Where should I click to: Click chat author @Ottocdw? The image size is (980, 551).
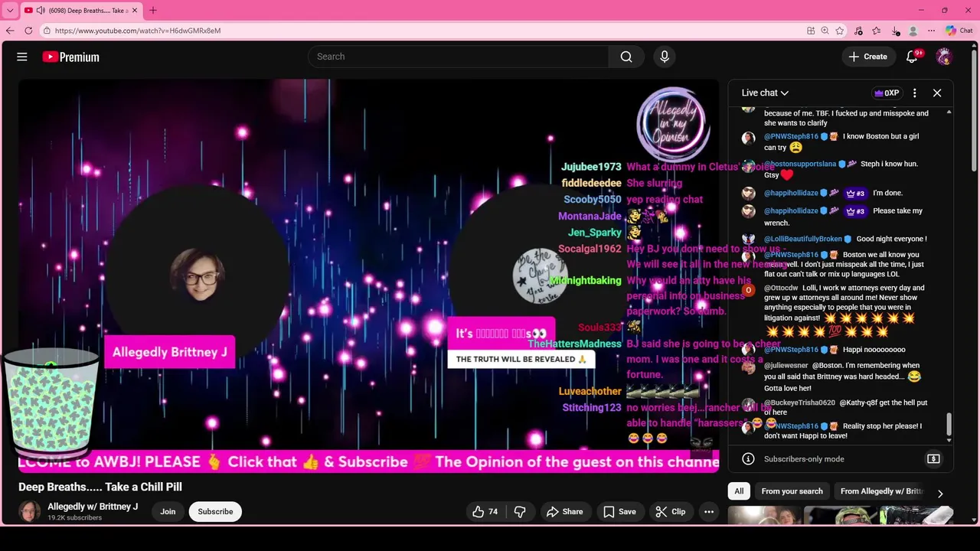point(781,288)
